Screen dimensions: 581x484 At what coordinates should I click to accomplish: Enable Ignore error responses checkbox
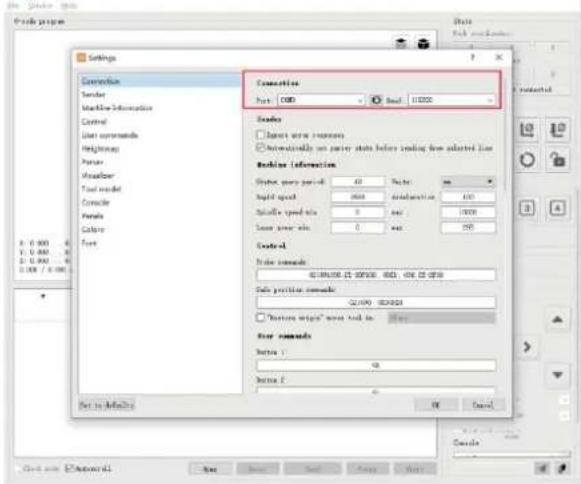point(260,135)
